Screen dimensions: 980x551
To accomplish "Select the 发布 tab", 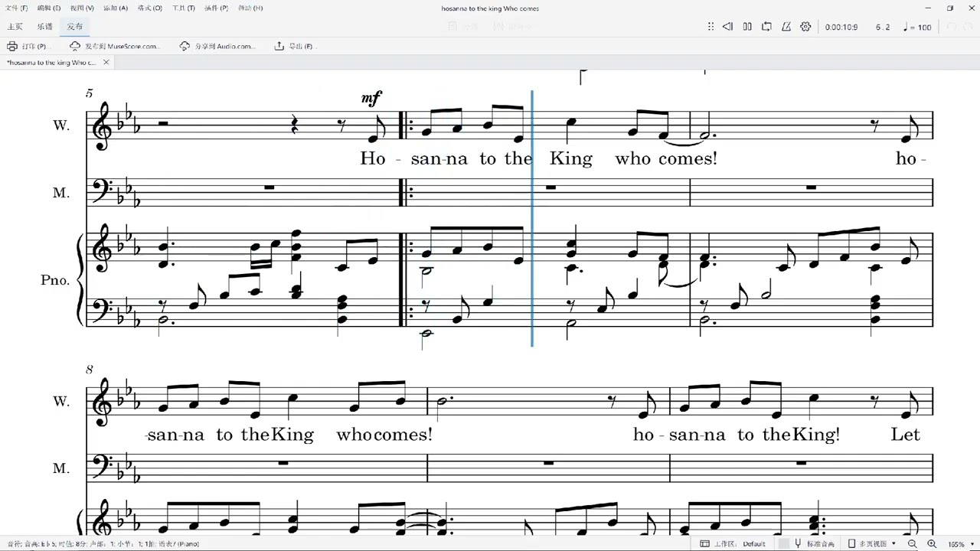I will [x=74, y=27].
